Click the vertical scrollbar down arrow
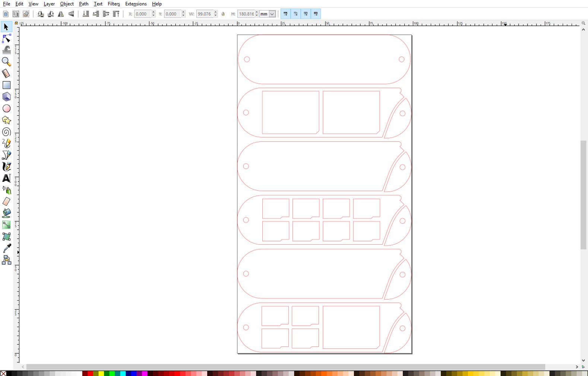 point(583,360)
